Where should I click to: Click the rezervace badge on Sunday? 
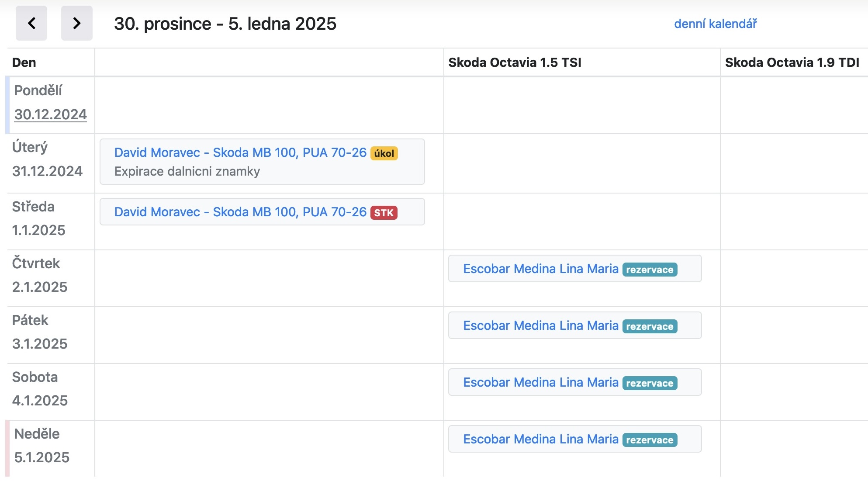pos(650,440)
